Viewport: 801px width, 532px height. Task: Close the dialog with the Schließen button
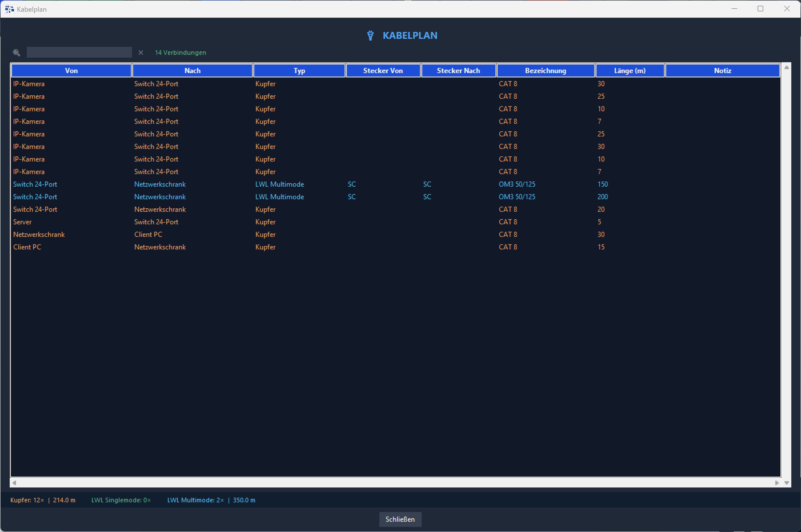[400, 519]
